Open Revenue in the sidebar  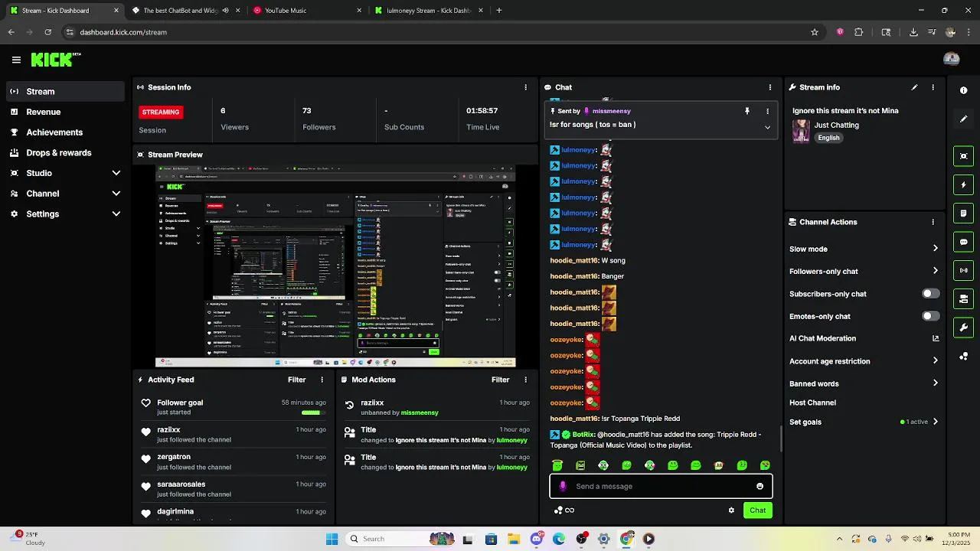pyautogui.click(x=64, y=112)
